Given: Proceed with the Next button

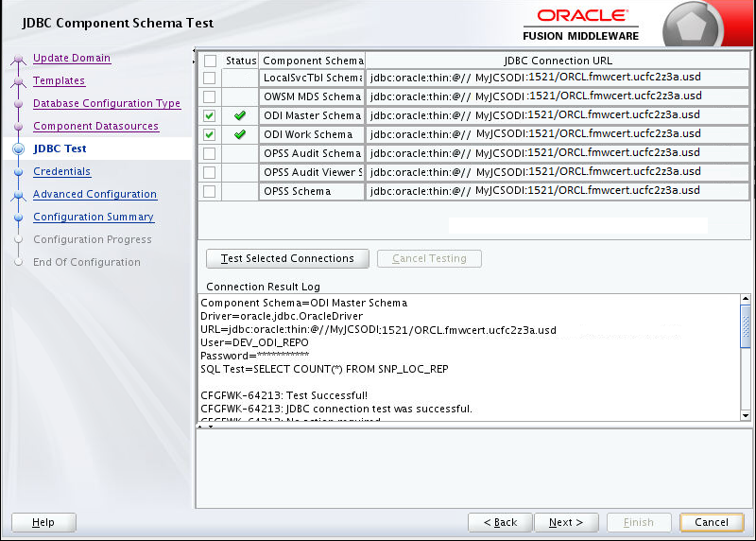Looking at the screenshot, I should [x=566, y=522].
